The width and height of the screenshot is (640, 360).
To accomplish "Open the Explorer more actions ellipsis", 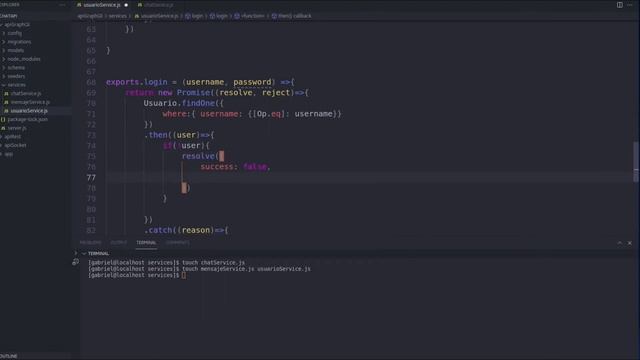I will (x=62, y=5).
